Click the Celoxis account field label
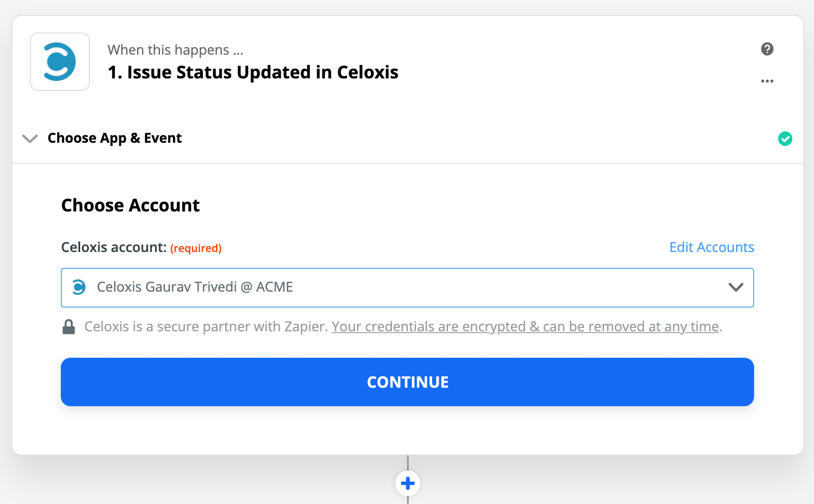Screen dimensions: 814x504 114,247
